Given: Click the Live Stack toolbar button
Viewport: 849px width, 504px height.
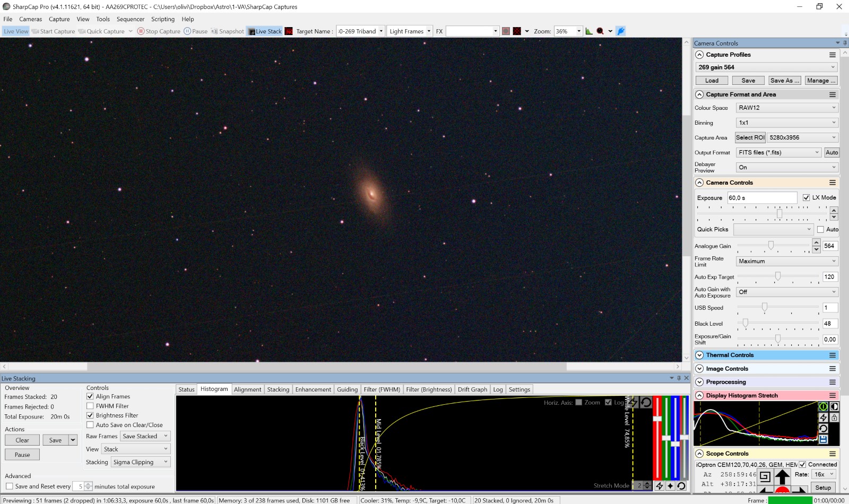Looking at the screenshot, I should pos(265,31).
